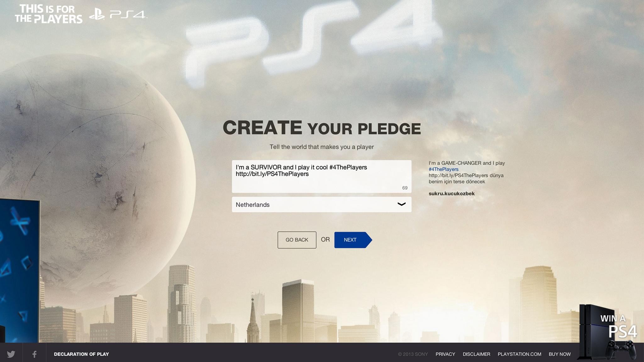
Task: Click the sample pledge 'I'm a GAME-CHANGER and I play'
Action: (467, 163)
